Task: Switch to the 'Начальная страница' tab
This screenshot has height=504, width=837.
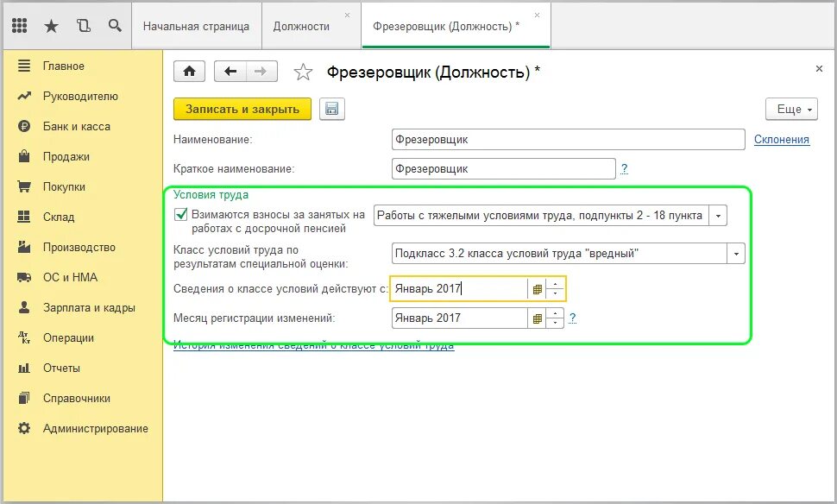Action: (x=197, y=26)
